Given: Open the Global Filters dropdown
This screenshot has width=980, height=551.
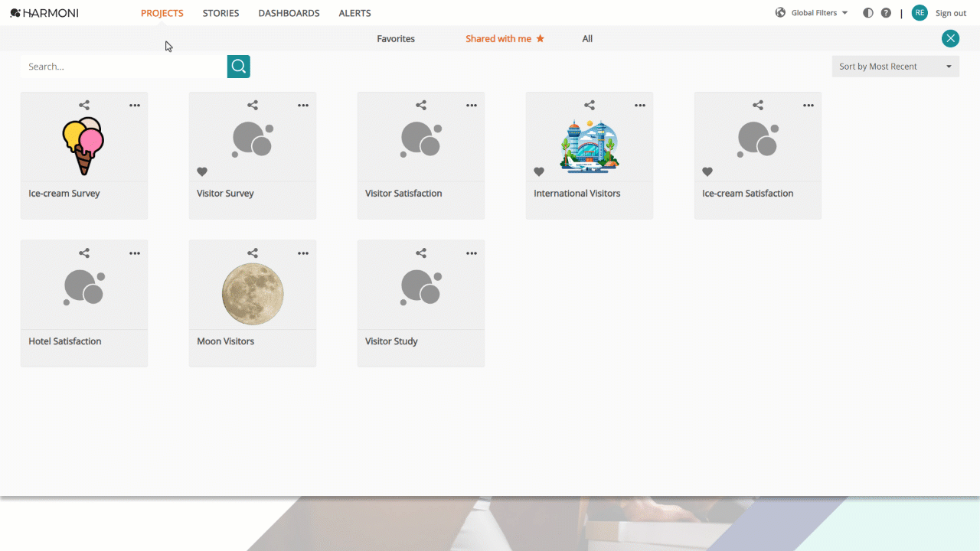Looking at the screenshot, I should (x=812, y=13).
